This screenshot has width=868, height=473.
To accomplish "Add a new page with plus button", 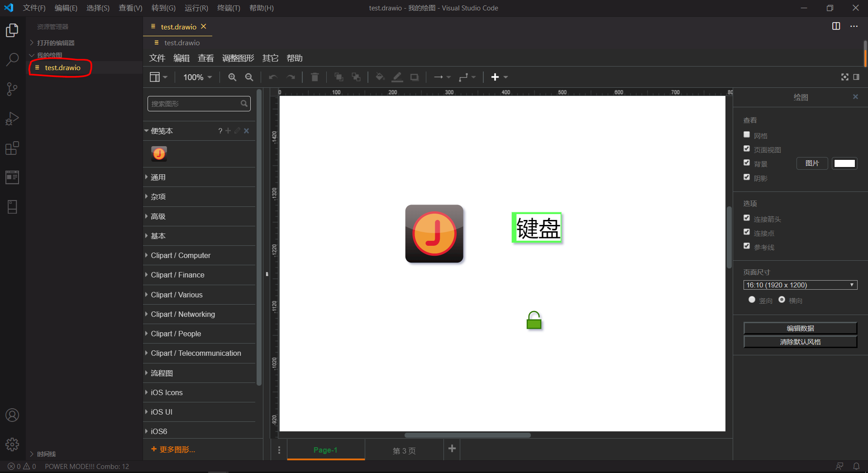I will tap(452, 449).
